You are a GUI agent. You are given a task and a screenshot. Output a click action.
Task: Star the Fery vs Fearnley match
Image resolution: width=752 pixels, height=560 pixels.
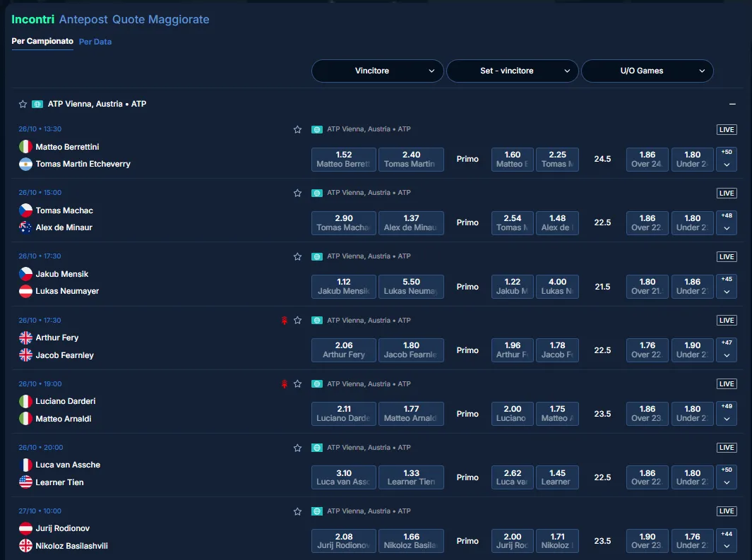point(297,321)
